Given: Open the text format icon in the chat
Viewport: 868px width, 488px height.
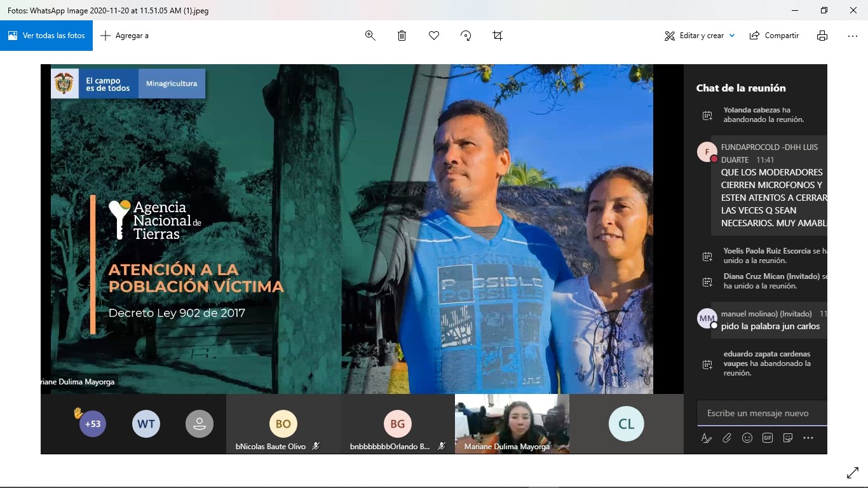Looking at the screenshot, I should [706, 438].
